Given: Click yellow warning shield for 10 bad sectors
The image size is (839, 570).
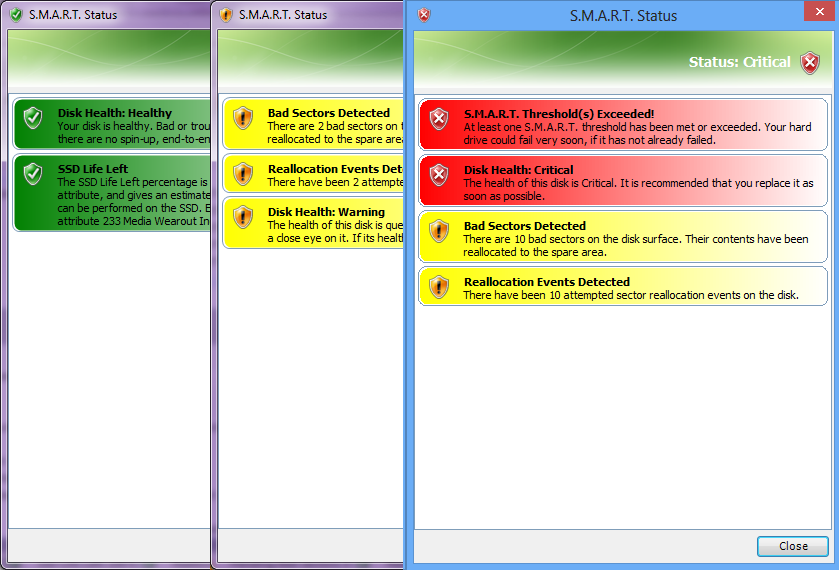Looking at the screenshot, I should coord(439,231).
